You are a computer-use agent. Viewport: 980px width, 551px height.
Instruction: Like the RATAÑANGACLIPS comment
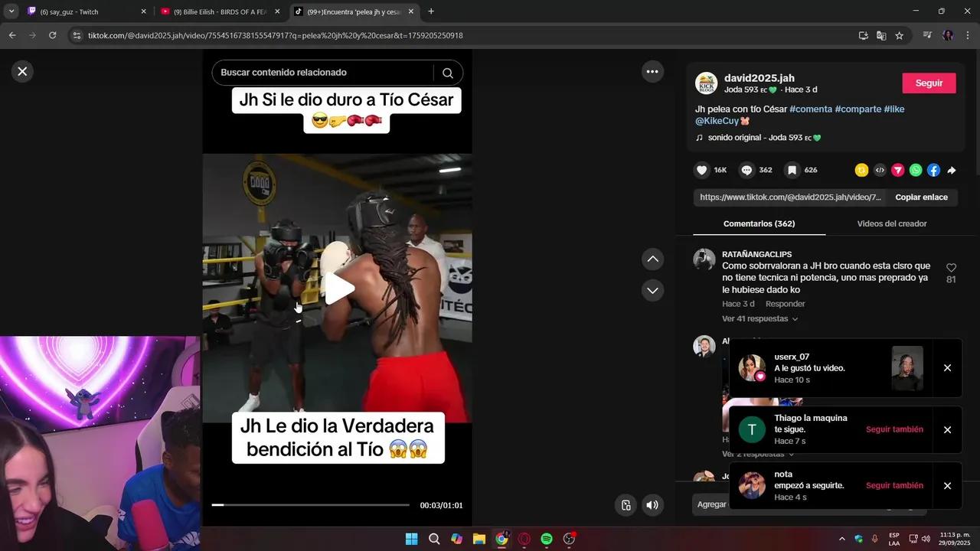951,268
